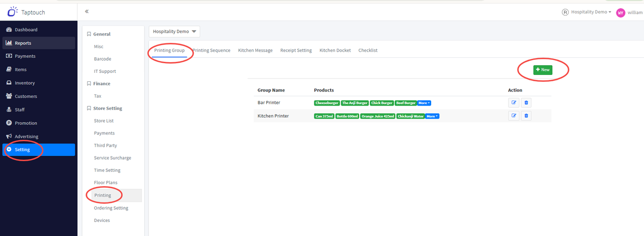This screenshot has height=236, width=644.
Task: Expand the Hospitality Demo store dropdown
Action: coord(174,32)
